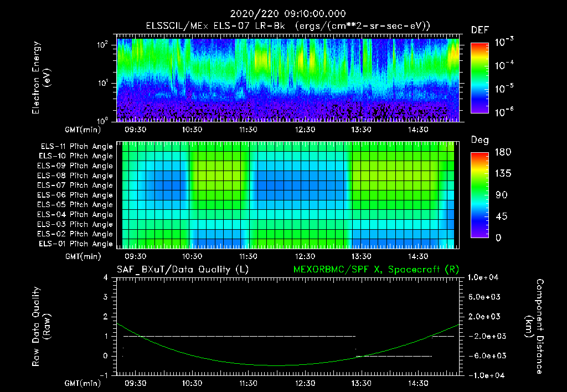567x392 pixels.
Task: Click the 10^-5 tick on DEF scale
Action: [x=504, y=88]
